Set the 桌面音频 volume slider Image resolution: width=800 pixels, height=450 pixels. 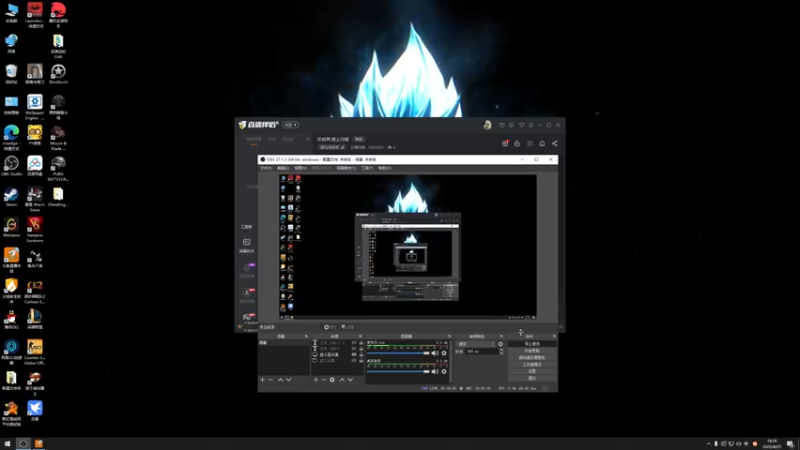point(398,371)
